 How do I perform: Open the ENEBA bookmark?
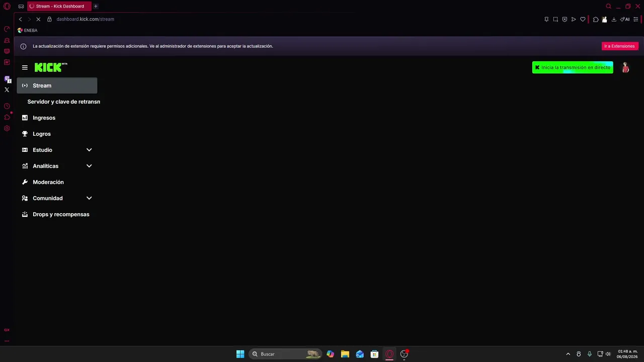pos(27,30)
